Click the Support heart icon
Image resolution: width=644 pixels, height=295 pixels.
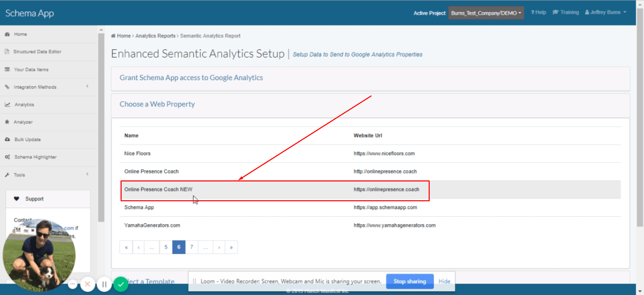(16, 199)
